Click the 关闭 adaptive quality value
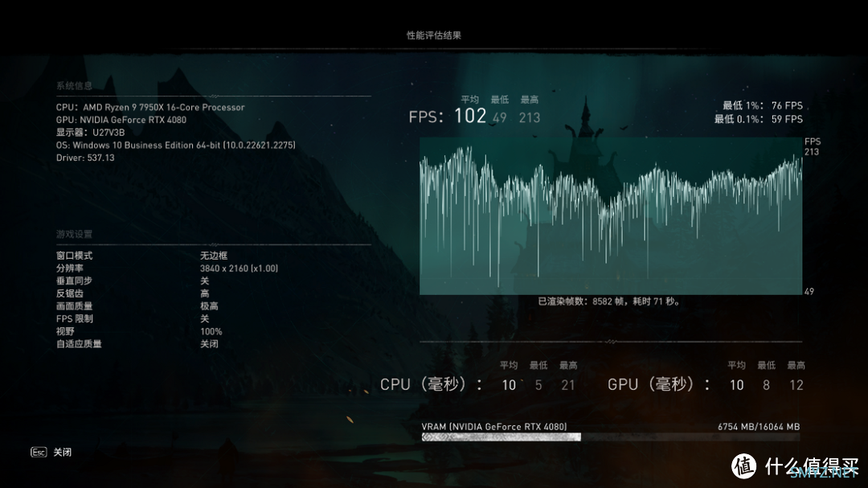868x488 pixels. 209,344
